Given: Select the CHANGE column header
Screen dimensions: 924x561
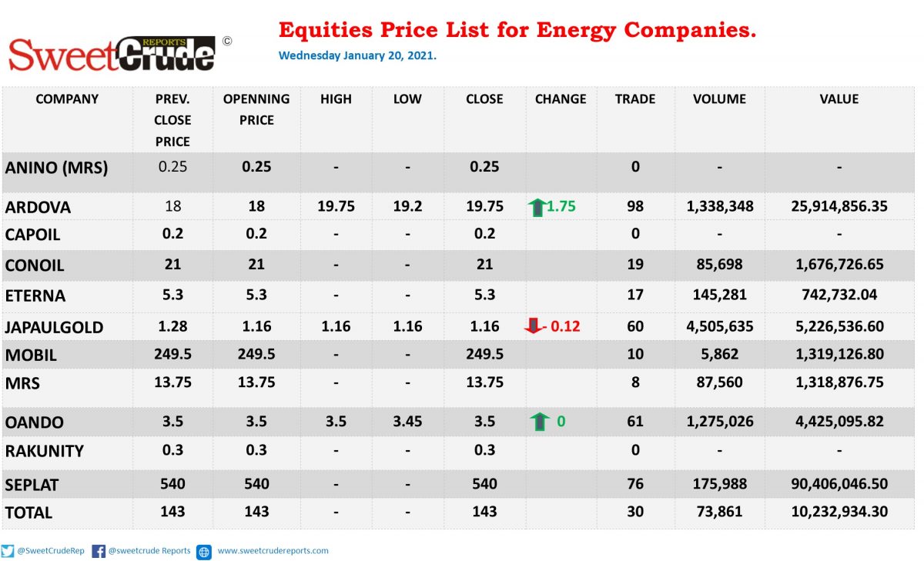Looking at the screenshot, I should 561,99.
